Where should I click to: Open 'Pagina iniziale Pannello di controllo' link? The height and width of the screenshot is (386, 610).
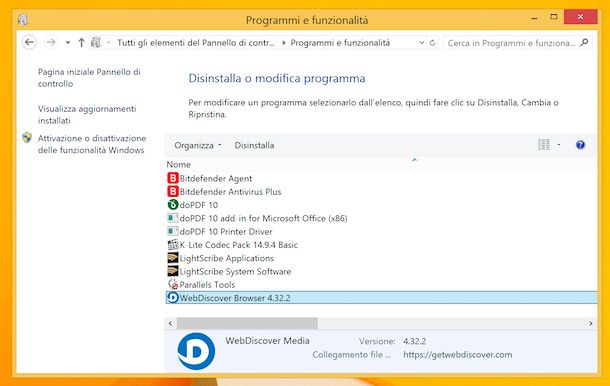click(x=89, y=77)
